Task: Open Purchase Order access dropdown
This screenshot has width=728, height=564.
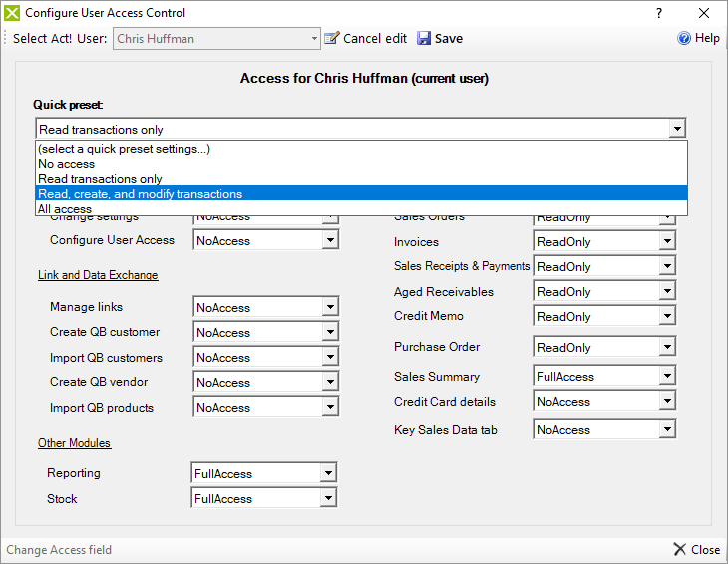Action: click(x=667, y=347)
